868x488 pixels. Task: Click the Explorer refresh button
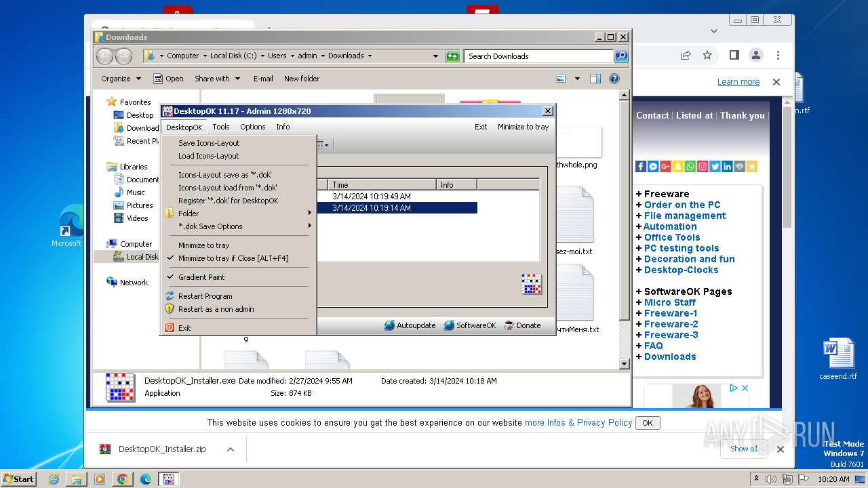coord(452,56)
